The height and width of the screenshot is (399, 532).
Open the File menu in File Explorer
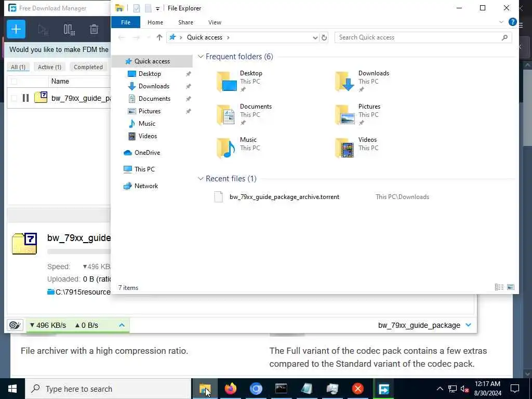pyautogui.click(x=126, y=22)
